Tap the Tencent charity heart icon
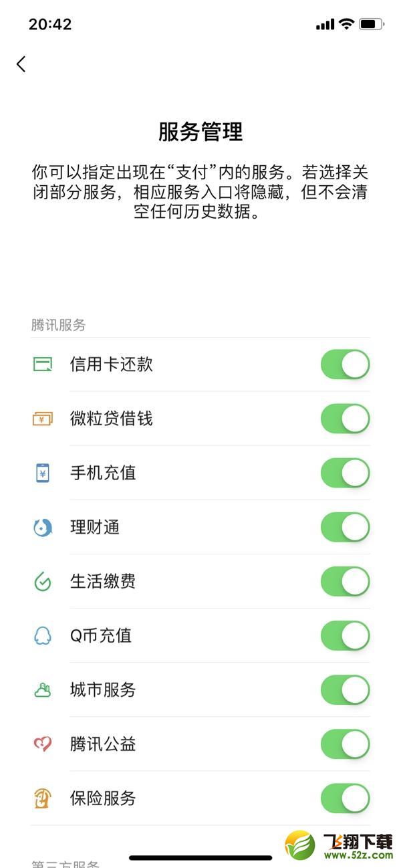Viewport: 401px width, 868px height. 43,744
